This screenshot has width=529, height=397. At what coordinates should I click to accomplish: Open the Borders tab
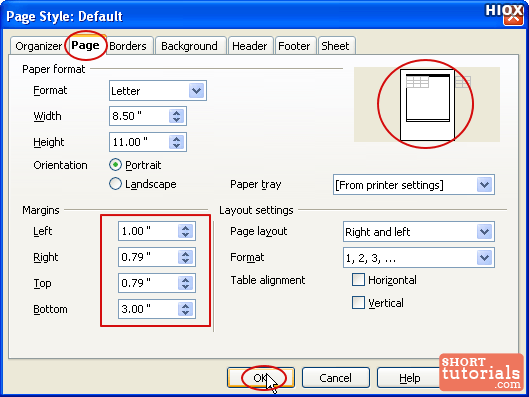click(128, 46)
